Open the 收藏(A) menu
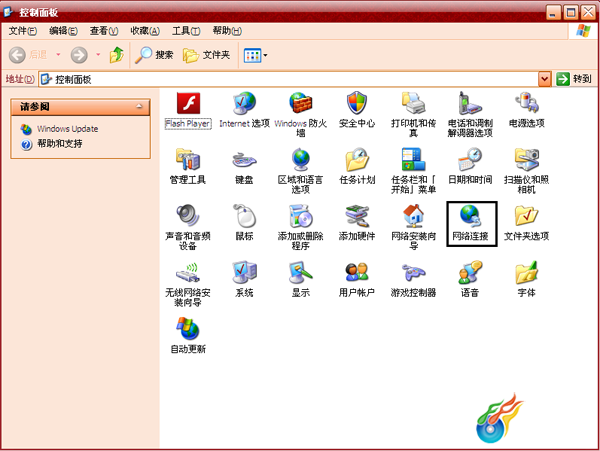The width and height of the screenshot is (600, 451). coord(145,31)
